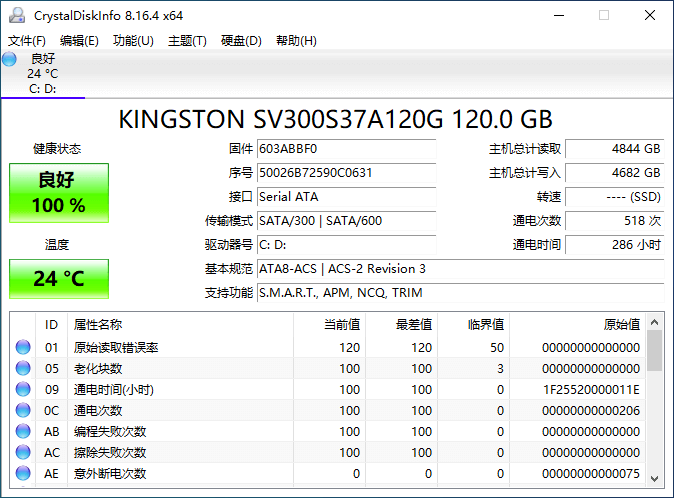Click total host reads value 4844 GB
This screenshot has height=498, width=674.
615,149
